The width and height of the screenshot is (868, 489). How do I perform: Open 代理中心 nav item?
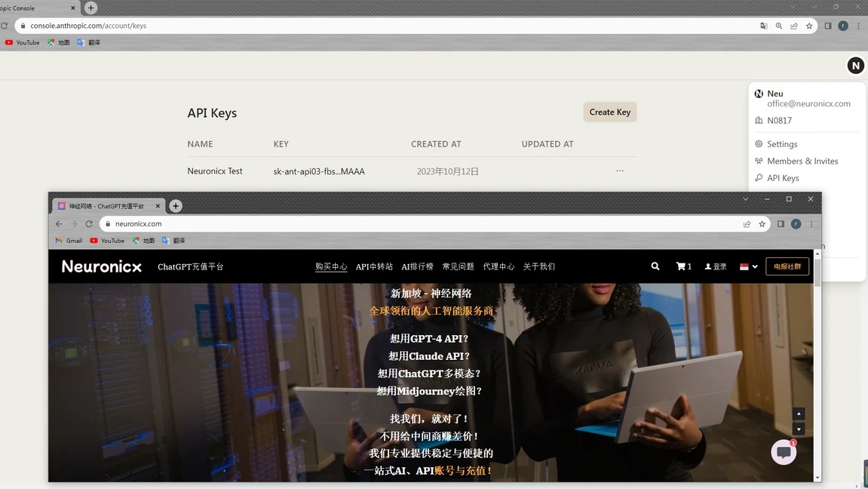(x=498, y=266)
